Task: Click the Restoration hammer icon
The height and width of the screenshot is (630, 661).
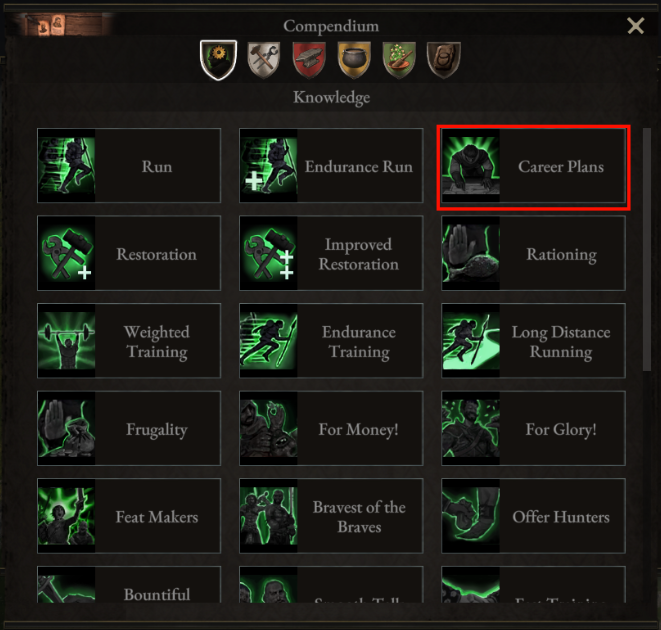Action: point(67,255)
